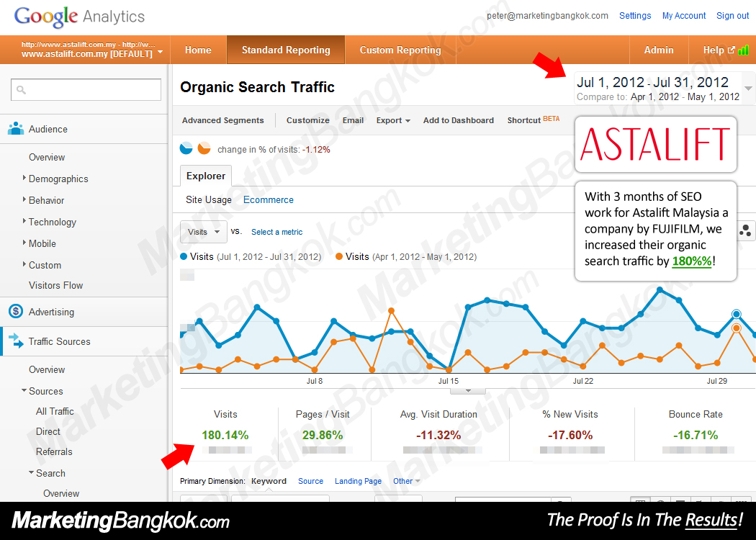Click in the sidebar search field
Viewport: 756px width, 540px height.
point(86,90)
